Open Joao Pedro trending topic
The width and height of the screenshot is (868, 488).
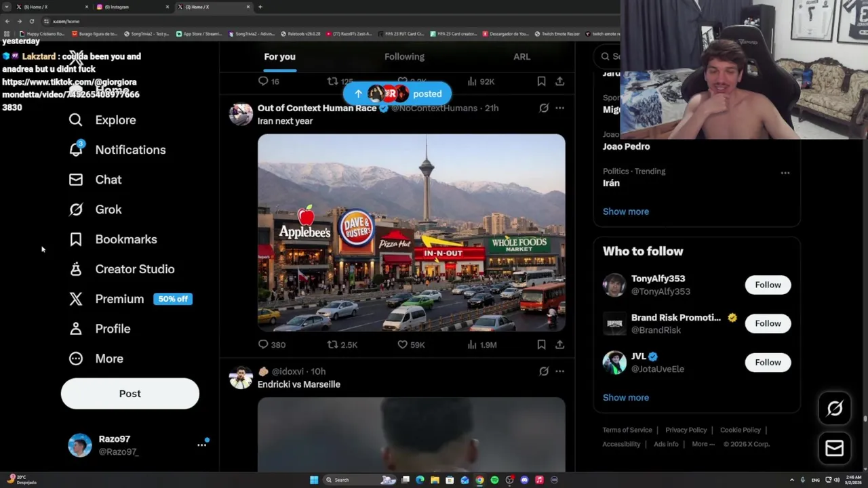pos(626,146)
